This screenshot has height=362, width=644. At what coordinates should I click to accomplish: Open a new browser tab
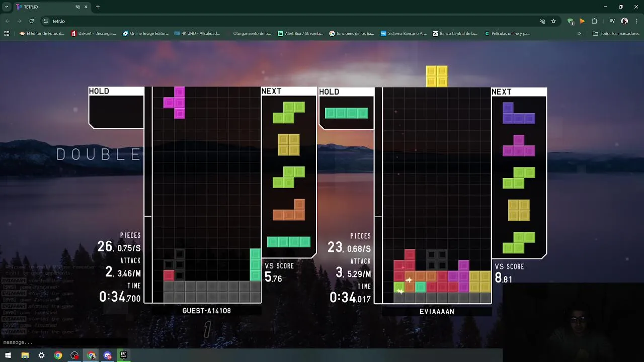(98, 7)
